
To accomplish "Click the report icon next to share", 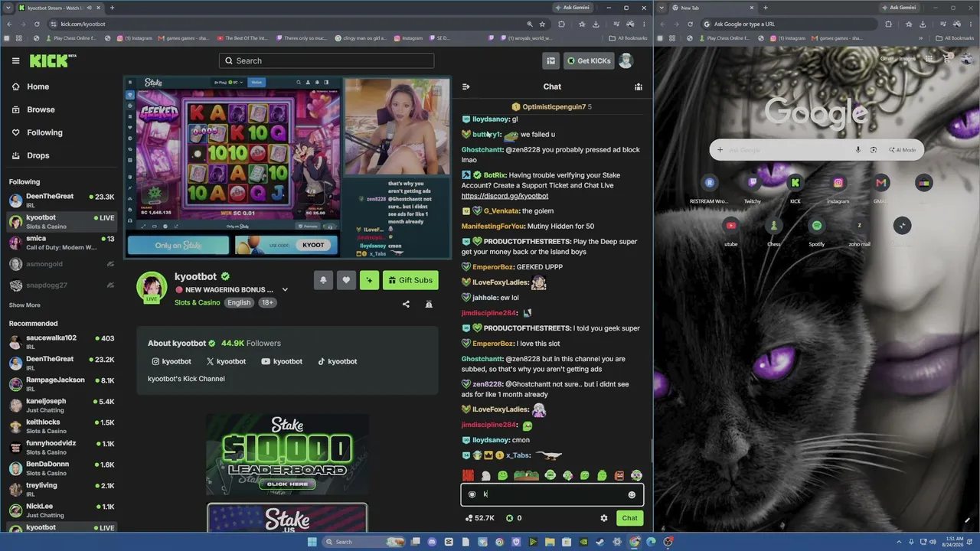I will pyautogui.click(x=429, y=304).
